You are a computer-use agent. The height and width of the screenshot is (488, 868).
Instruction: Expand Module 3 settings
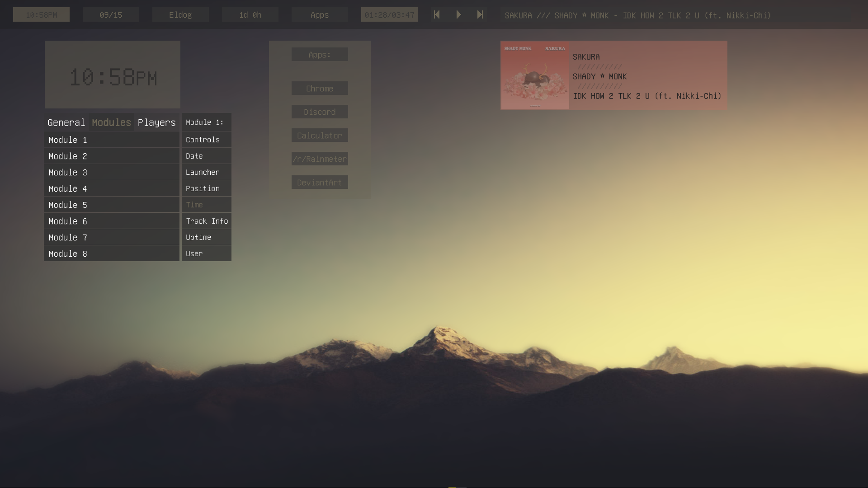(x=111, y=172)
